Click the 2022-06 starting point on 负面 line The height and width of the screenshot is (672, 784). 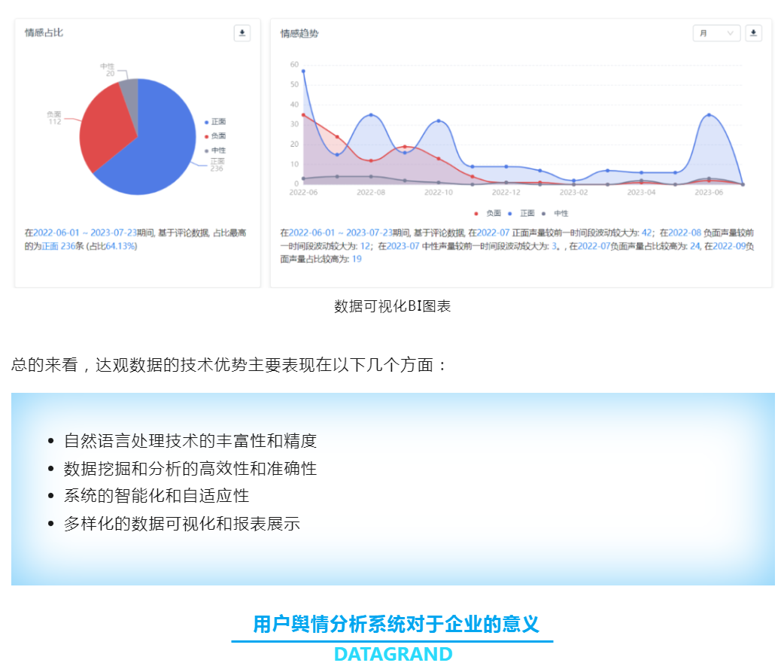coord(303,115)
